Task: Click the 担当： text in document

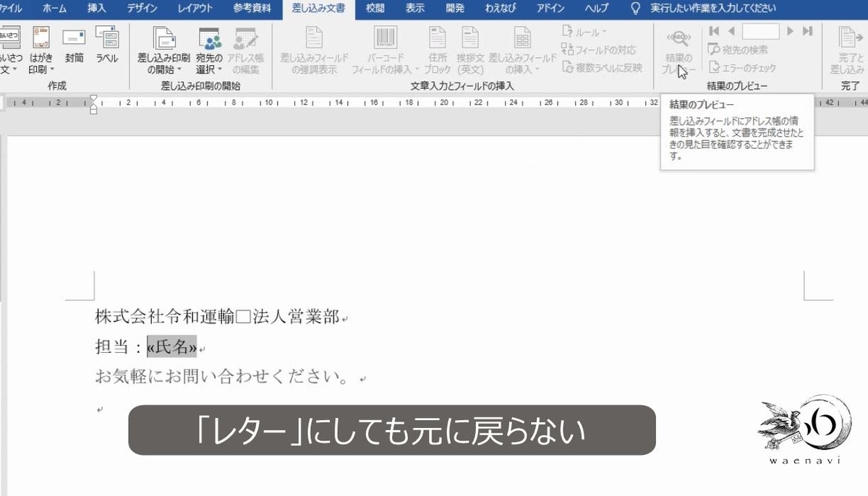Action: 120,348
